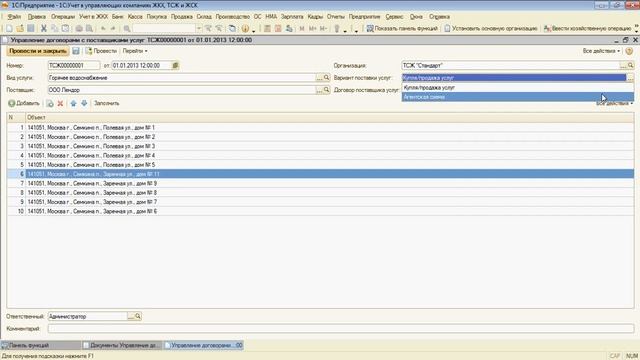640x360 pixels.
Task: Click magnifier icon for Ответственный field
Action: coord(138,316)
